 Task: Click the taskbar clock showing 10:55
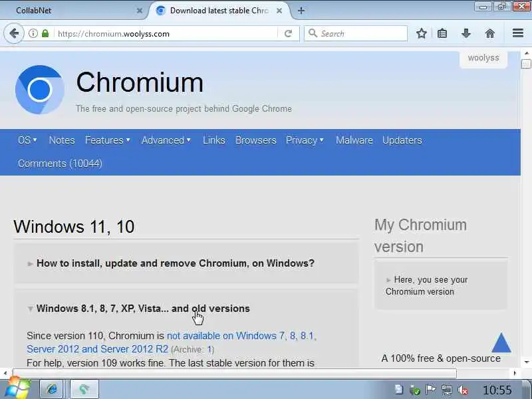click(x=497, y=390)
